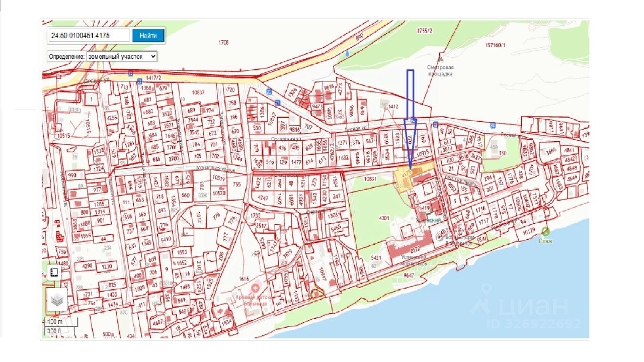The height and width of the screenshot is (362, 644).
Task: Activate the ruler measurement tool icon
Action: (x=54, y=273)
